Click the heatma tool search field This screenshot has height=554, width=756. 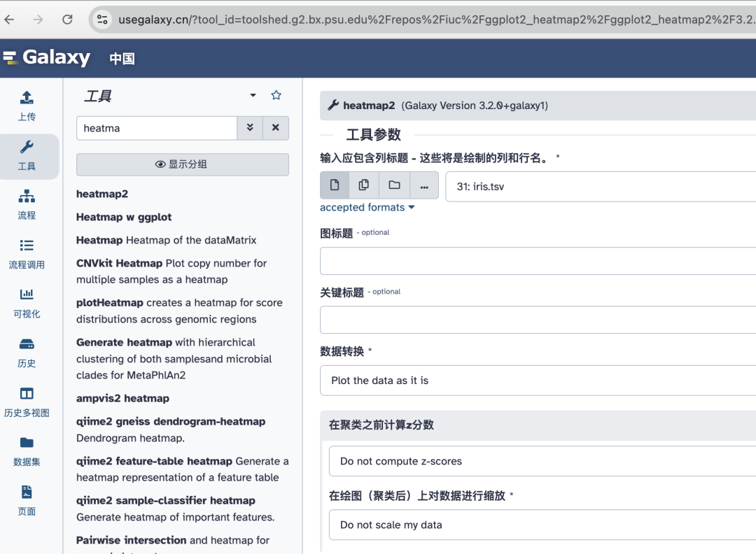coord(157,128)
